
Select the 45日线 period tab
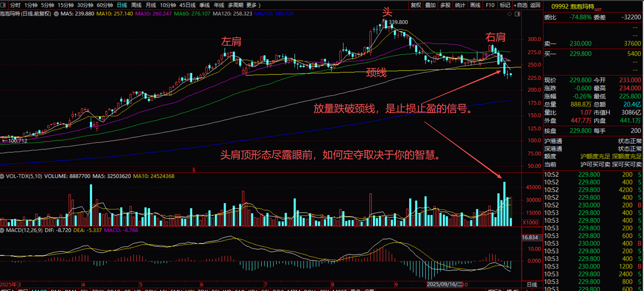(x=188, y=5)
